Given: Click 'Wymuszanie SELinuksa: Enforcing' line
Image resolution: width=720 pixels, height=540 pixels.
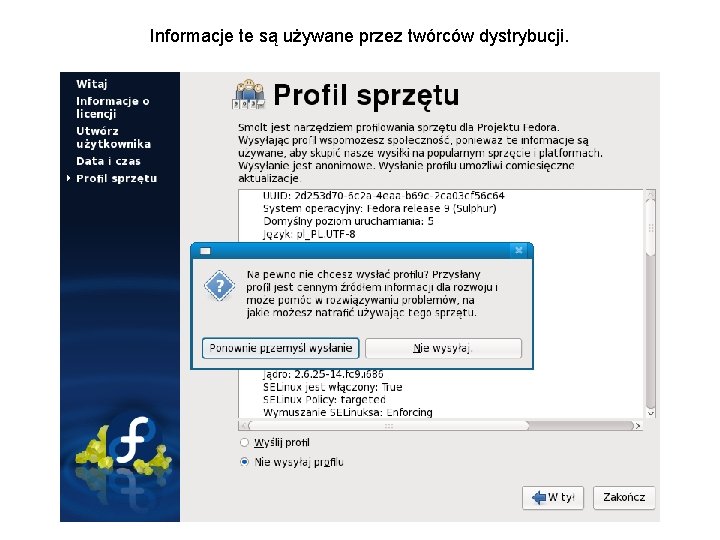Looking at the screenshot, I should tap(348, 412).
